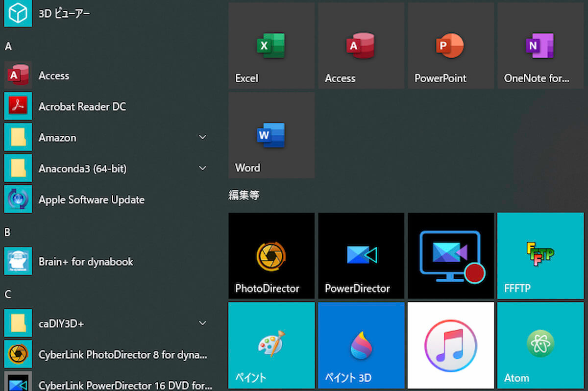588x391 pixels.
Task: Click the 3D ビューアー cube icon
Action: coord(18,14)
